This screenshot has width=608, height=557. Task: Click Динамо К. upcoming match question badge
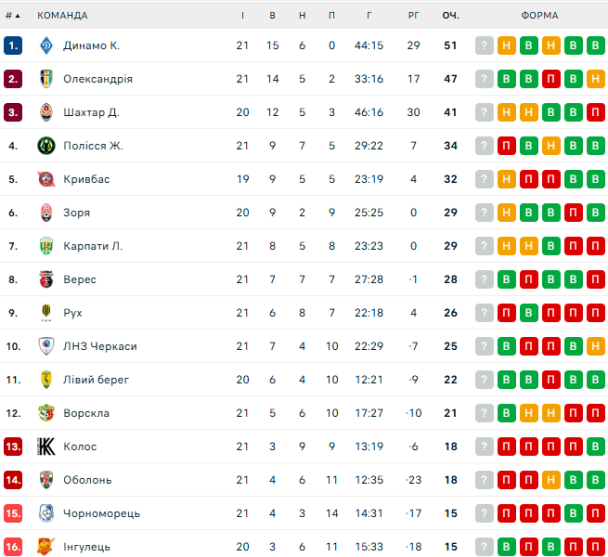485,45
